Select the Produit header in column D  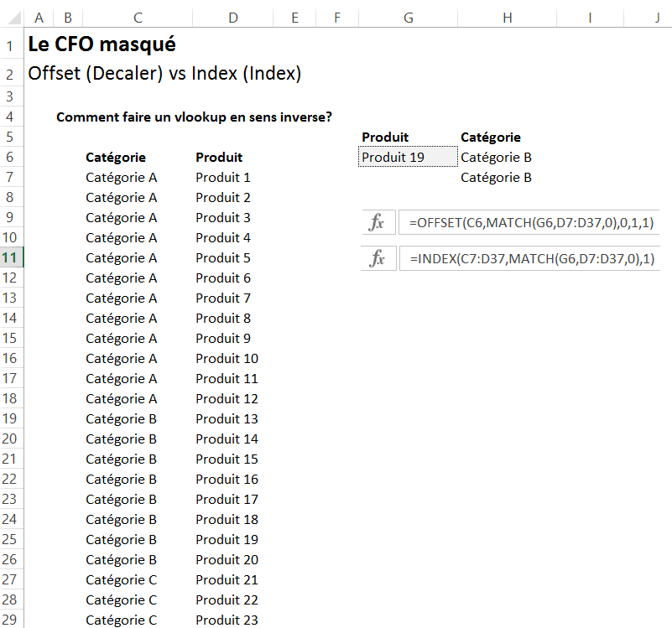click(219, 158)
